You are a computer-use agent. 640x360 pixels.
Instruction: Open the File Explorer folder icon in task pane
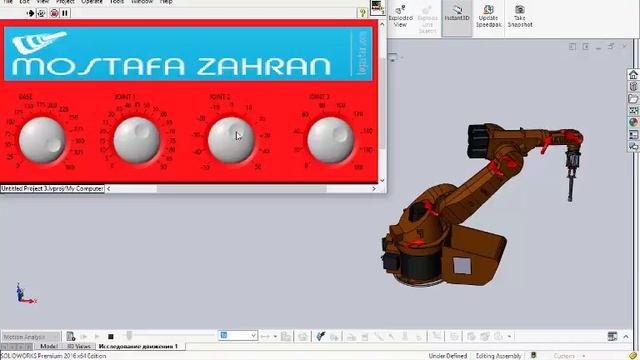tap(633, 98)
